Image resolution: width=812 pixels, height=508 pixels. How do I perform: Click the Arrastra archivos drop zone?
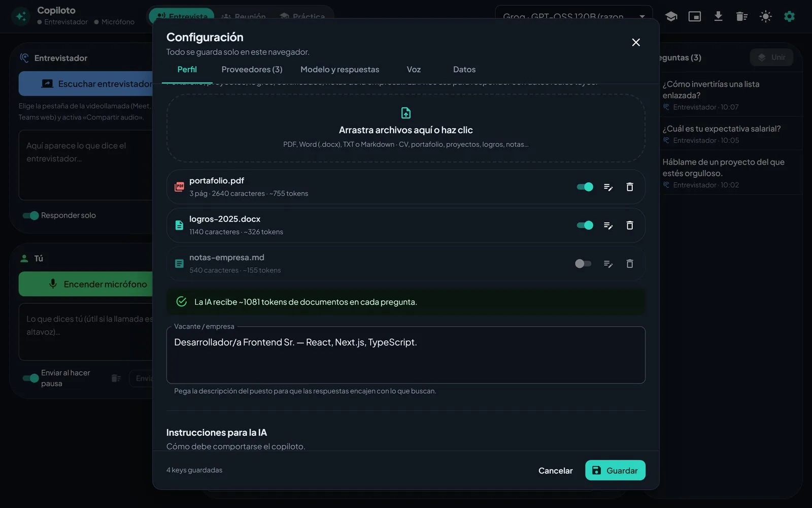(406, 128)
